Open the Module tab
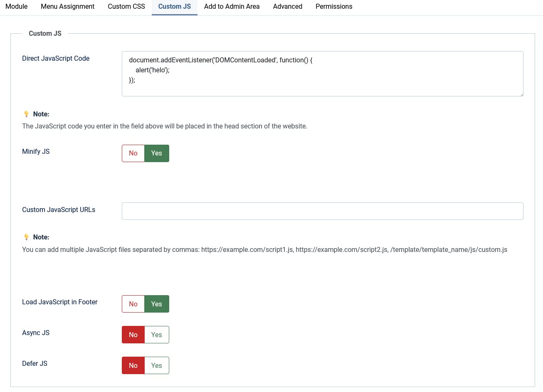This screenshot has height=392, width=543. [17, 7]
